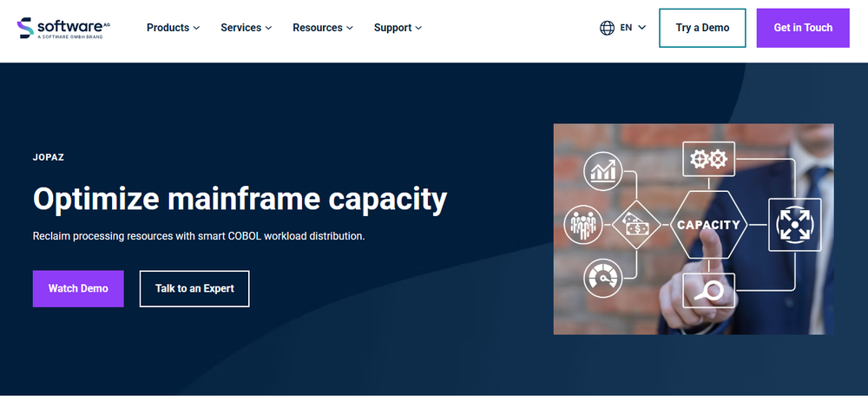Open the Products menu
The width and height of the screenshot is (868, 402).
pyautogui.click(x=174, y=28)
